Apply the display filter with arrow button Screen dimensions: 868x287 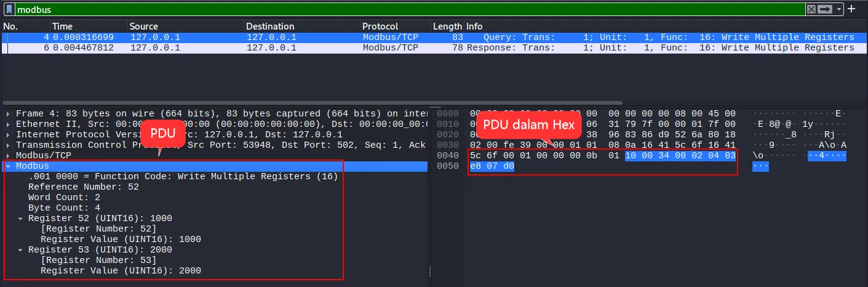pyautogui.click(x=824, y=9)
